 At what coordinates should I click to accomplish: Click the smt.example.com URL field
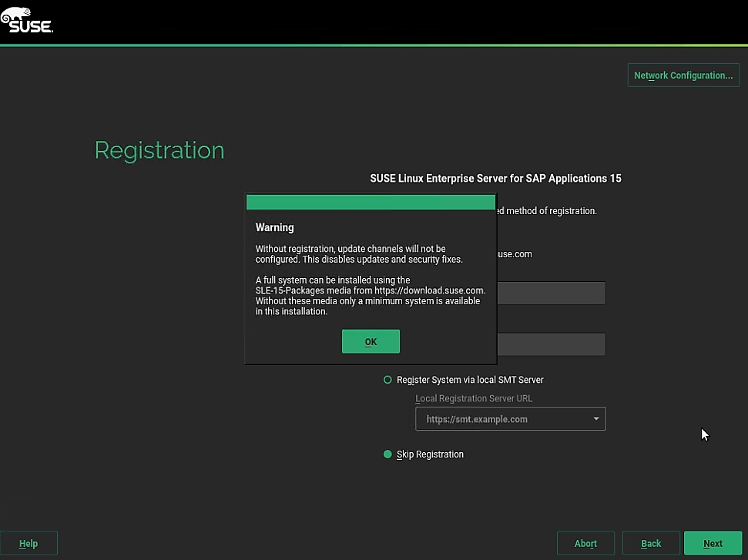point(511,419)
